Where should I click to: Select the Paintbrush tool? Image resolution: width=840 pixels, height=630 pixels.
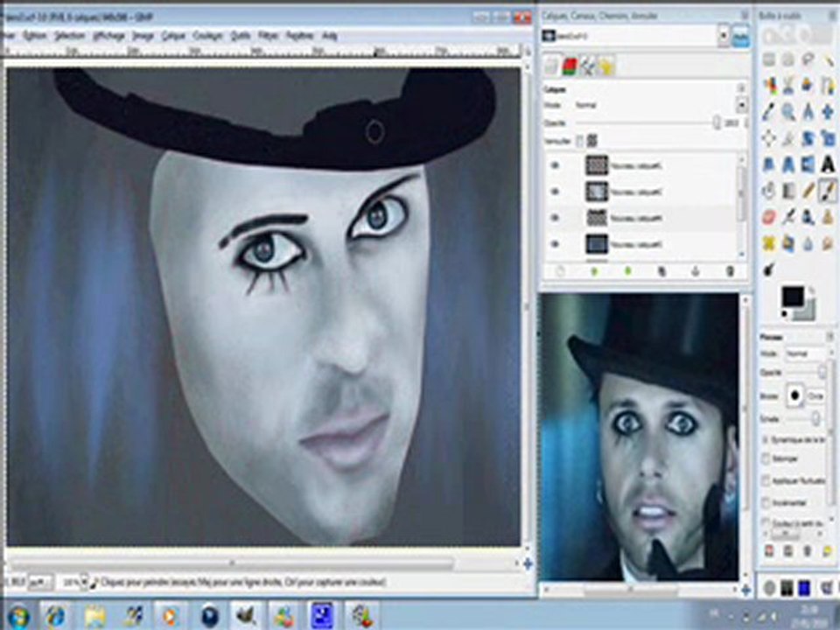(829, 191)
